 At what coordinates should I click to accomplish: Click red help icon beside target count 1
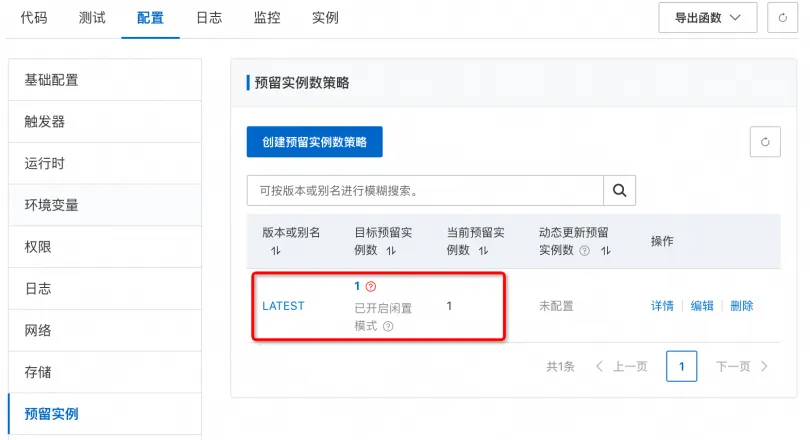[x=371, y=286]
